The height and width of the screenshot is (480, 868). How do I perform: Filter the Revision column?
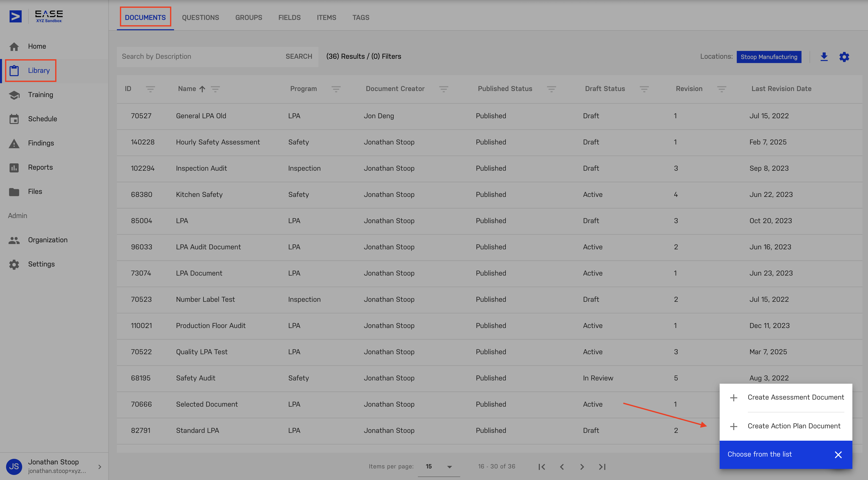click(721, 89)
